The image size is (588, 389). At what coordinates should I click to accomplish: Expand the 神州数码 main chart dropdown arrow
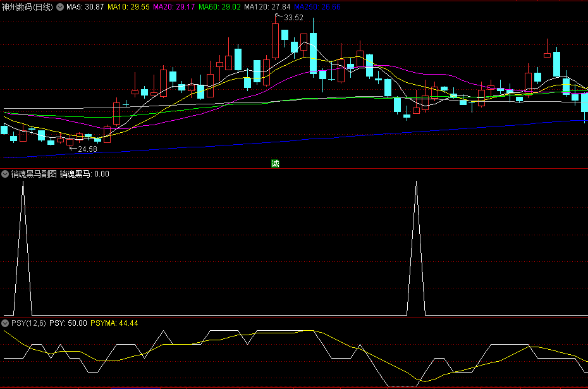click(x=60, y=7)
